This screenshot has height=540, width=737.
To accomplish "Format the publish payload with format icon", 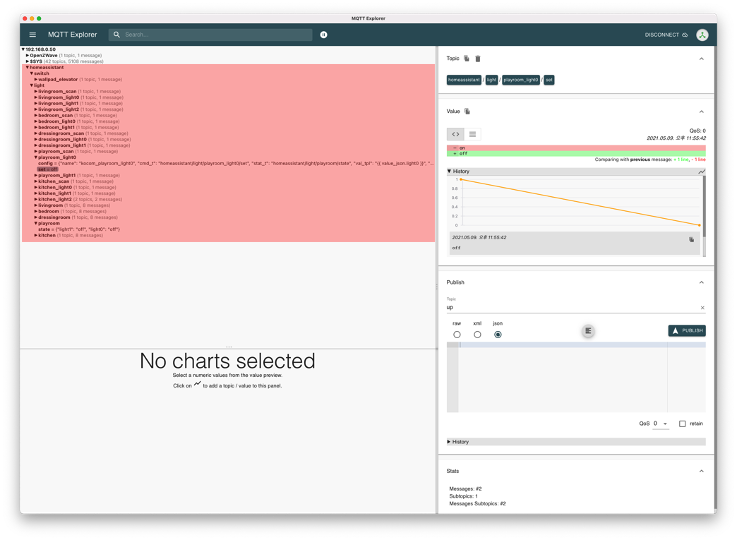I will (588, 331).
